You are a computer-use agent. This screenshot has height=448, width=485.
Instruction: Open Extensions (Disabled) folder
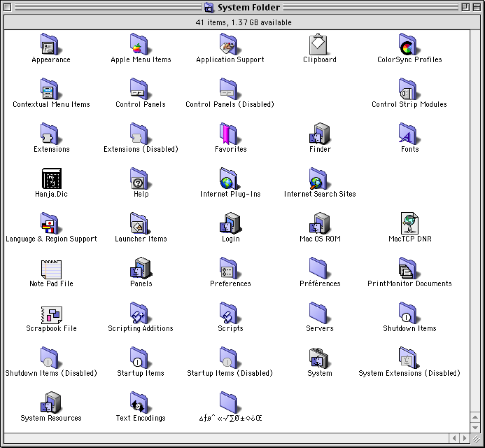140,134
